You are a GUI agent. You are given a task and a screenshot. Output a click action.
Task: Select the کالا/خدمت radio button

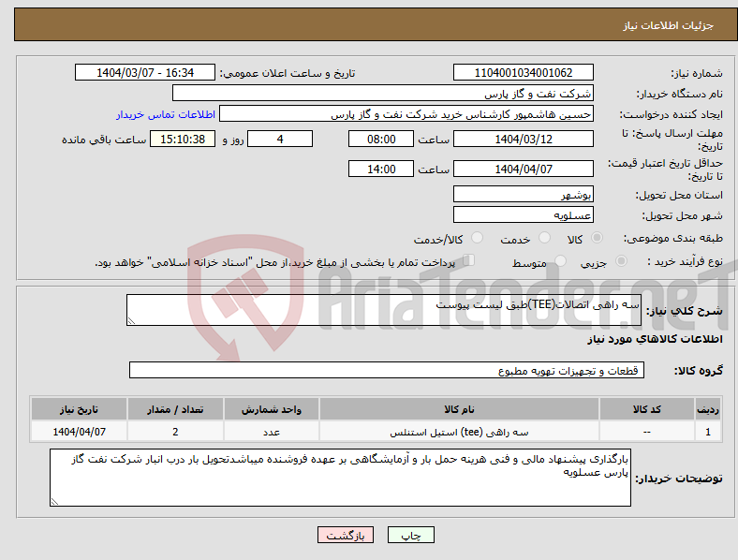click(477, 238)
